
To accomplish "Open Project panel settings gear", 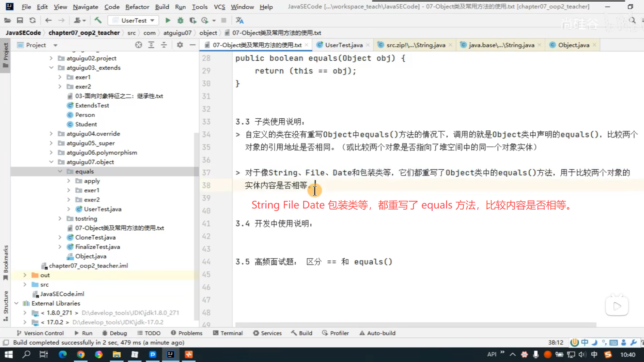I will 180,45.
